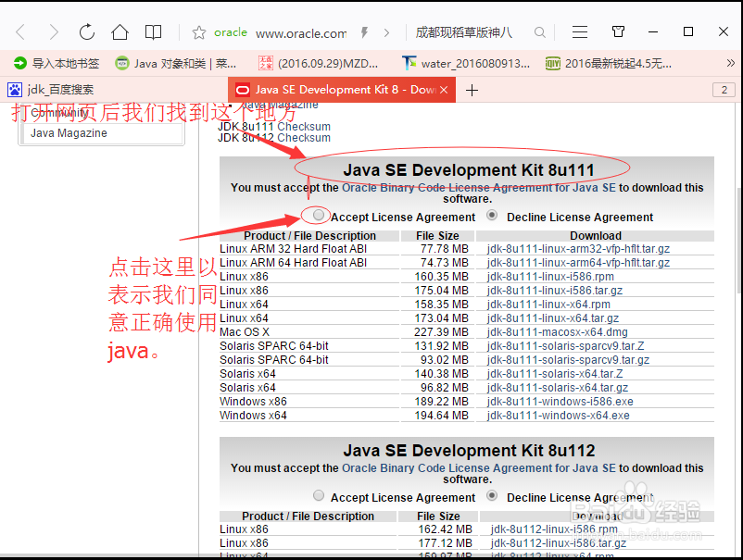
Task: Go back with the browser back arrow
Action: tap(20, 32)
